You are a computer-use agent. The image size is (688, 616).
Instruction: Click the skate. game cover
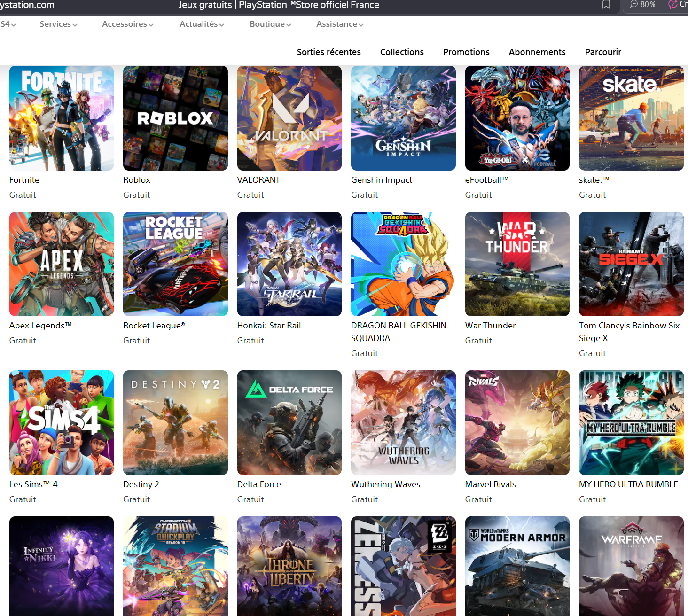click(631, 118)
